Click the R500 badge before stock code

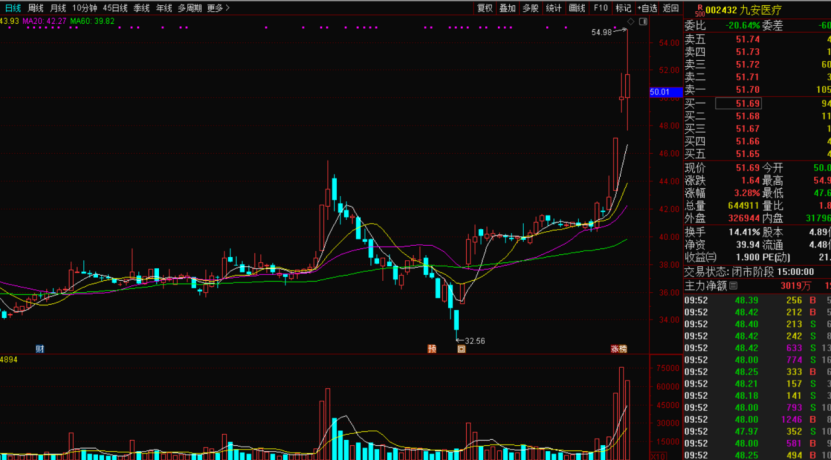tap(700, 10)
